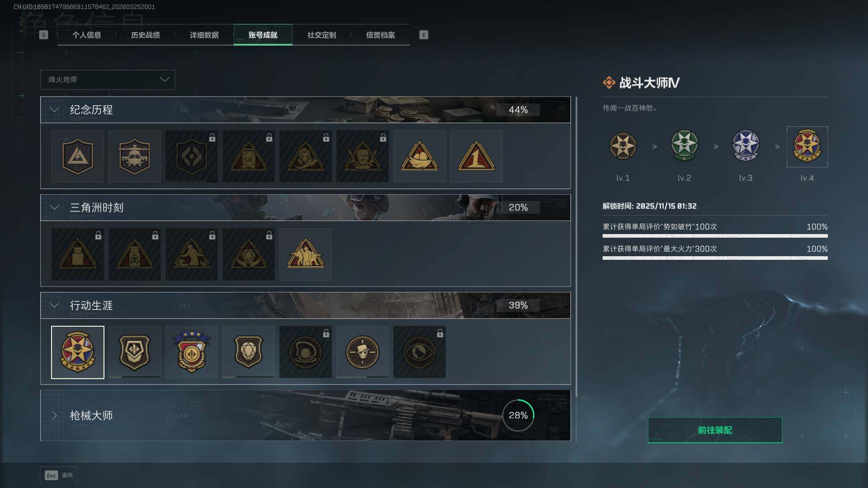Select the lv.1 bronze star medal
The height and width of the screenshot is (488, 868).
pyautogui.click(x=623, y=146)
